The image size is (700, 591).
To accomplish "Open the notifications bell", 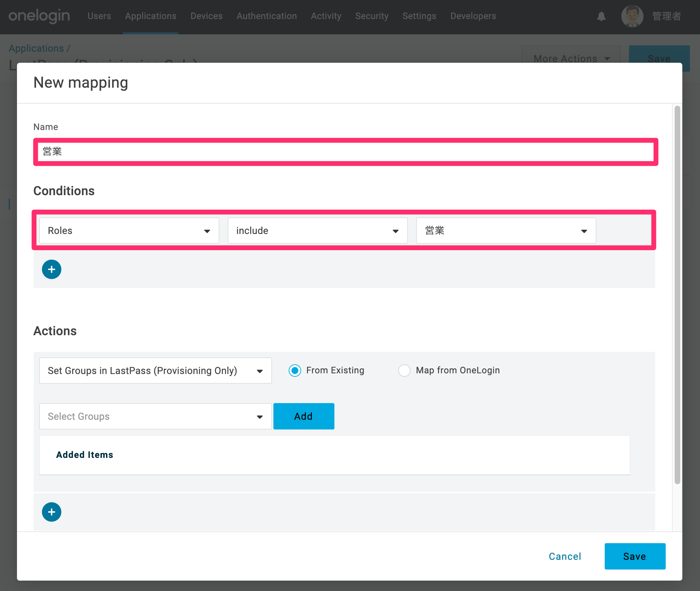I will 601,16.
